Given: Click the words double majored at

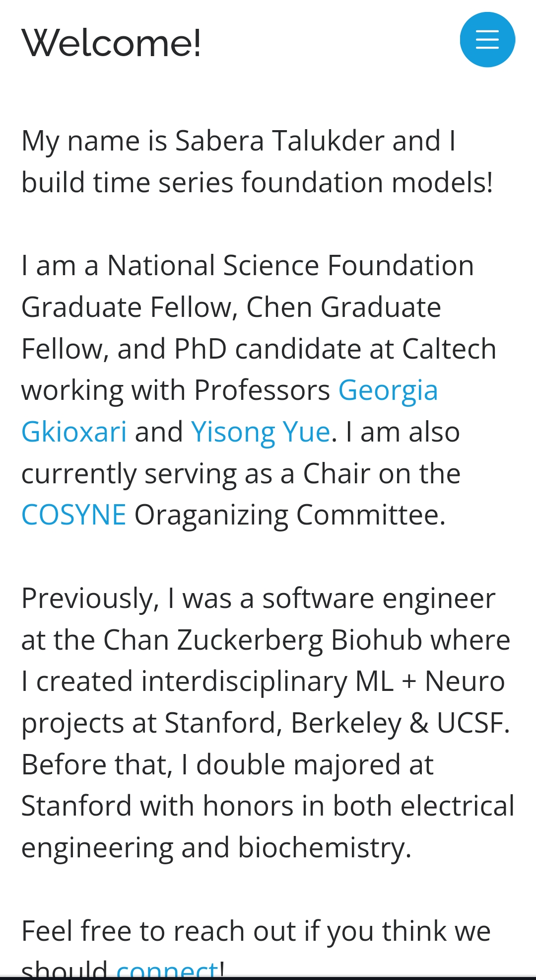Looking at the screenshot, I should [x=315, y=765].
